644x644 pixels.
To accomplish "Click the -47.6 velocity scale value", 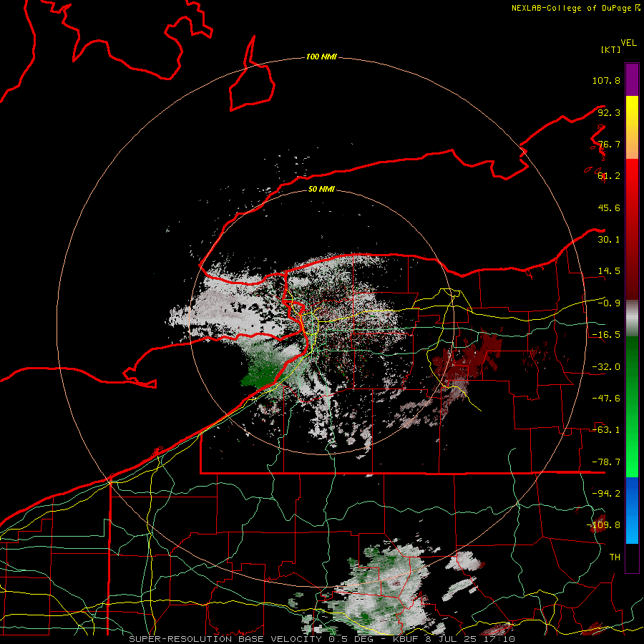I will 606,399.
